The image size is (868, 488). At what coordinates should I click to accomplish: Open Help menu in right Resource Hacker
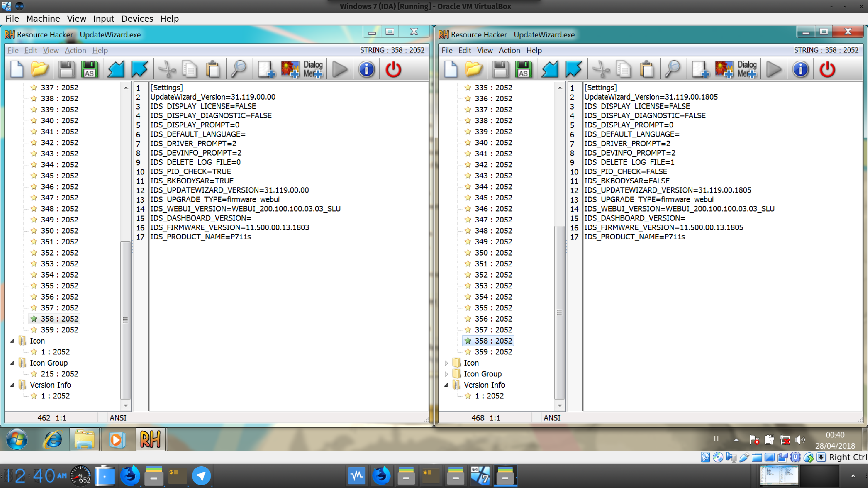point(534,50)
